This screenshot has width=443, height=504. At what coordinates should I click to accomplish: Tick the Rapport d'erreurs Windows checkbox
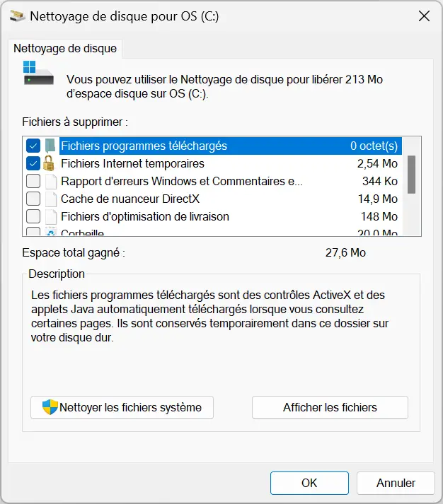point(33,181)
